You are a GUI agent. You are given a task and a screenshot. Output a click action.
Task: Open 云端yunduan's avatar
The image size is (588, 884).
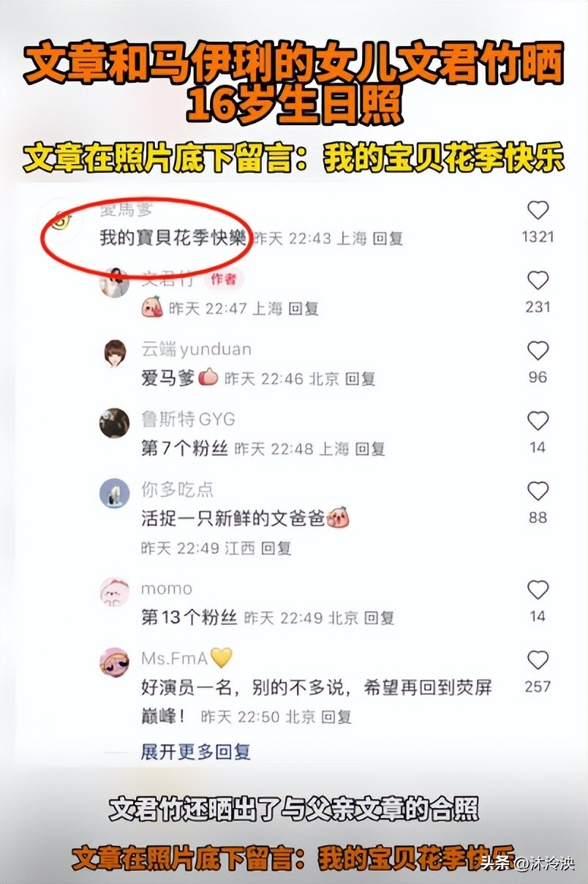click(115, 353)
